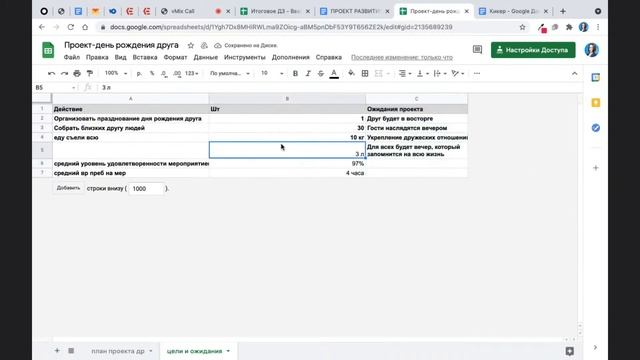The image size is (640, 360).
Task: Select cell Собрать близких другу людей
Action: [131, 128]
